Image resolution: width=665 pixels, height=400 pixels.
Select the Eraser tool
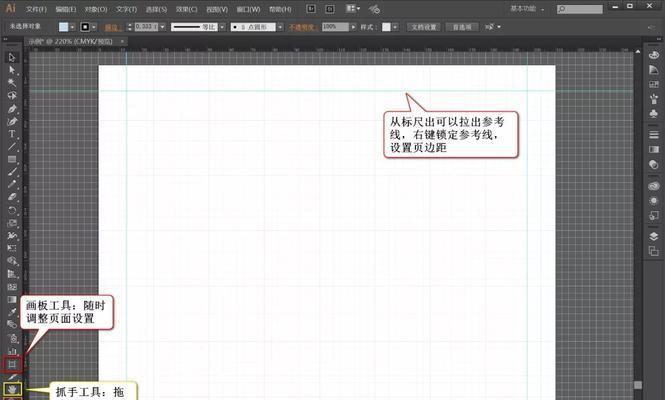(x=12, y=197)
